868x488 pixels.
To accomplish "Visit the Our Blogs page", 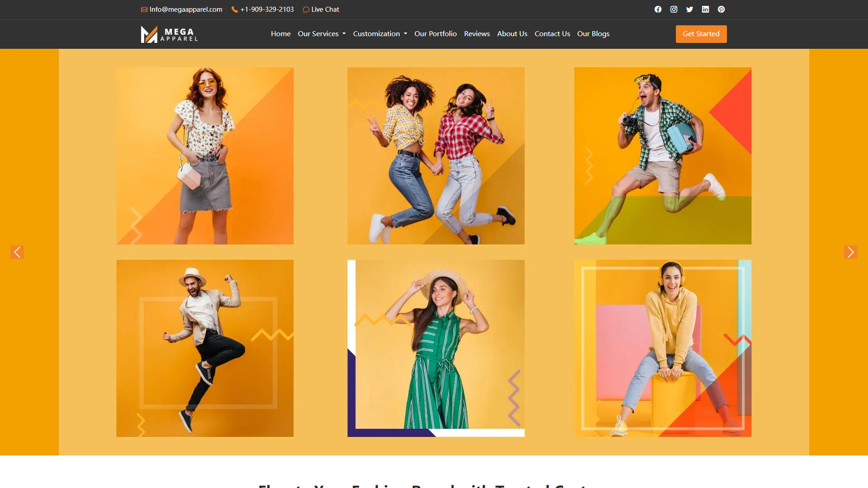I will (x=593, y=34).
